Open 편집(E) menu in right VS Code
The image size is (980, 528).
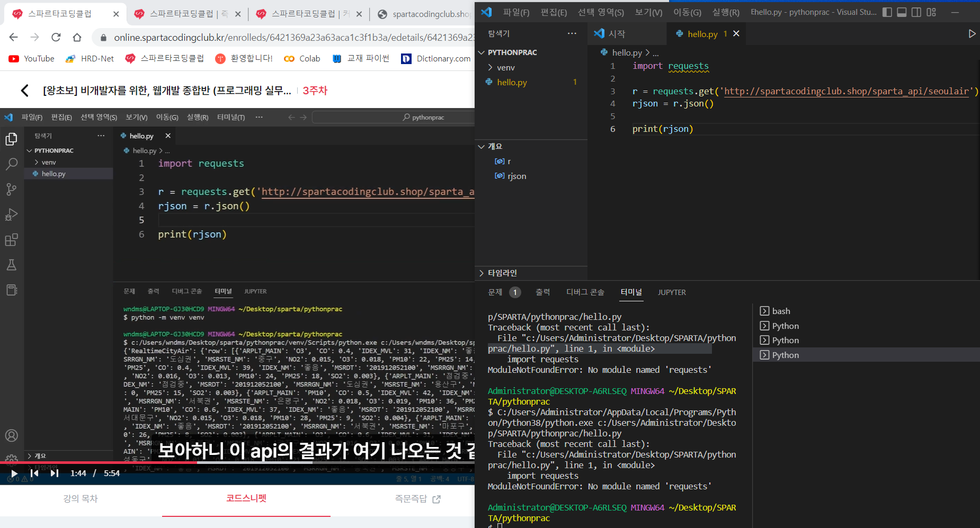tap(554, 12)
